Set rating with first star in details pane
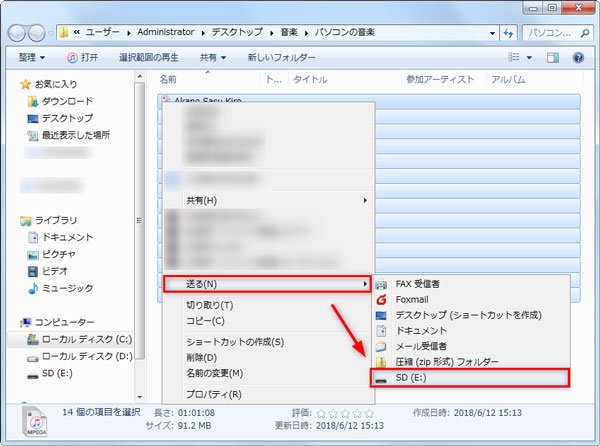The height and width of the screenshot is (446, 600). [x=321, y=413]
